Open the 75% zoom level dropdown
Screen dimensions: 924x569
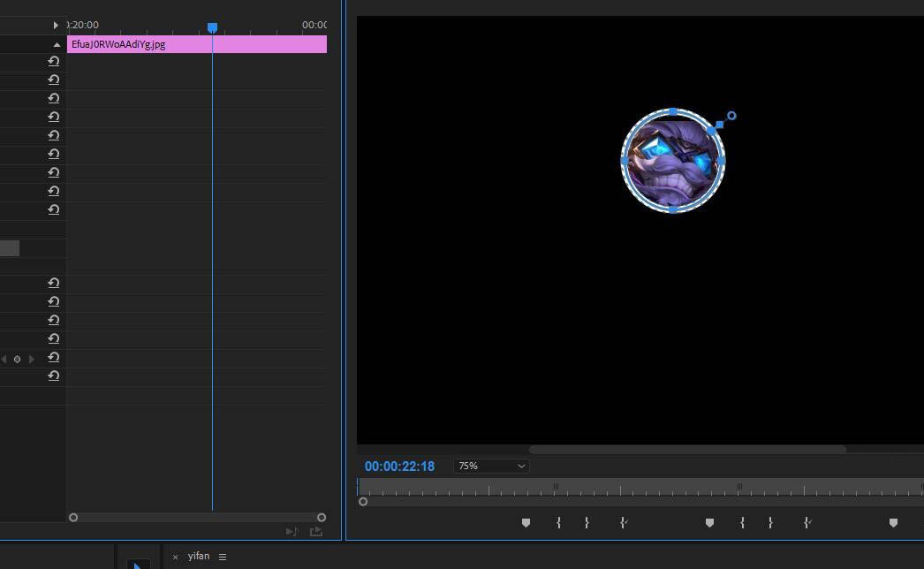coord(491,466)
